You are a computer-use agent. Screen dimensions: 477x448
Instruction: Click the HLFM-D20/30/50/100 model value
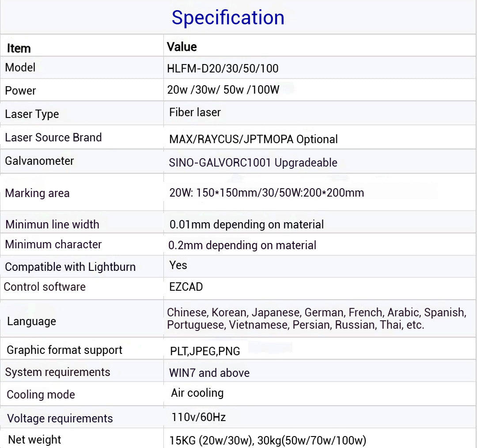pos(223,69)
